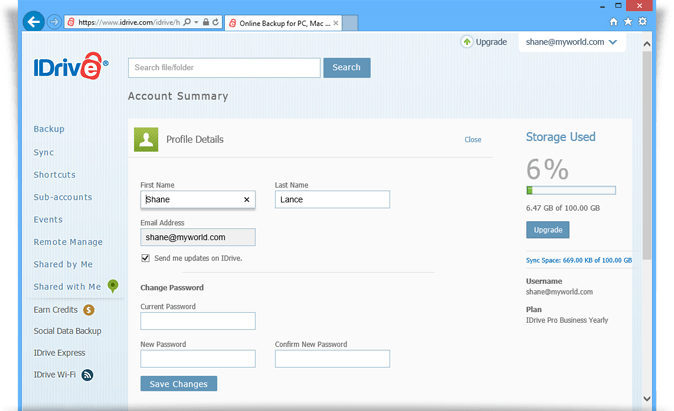Open the Sync section in sidebar

point(44,152)
